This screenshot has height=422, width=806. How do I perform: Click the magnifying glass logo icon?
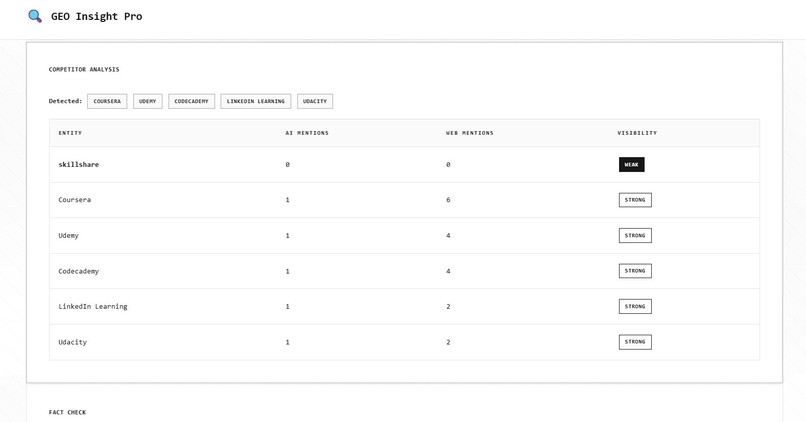click(x=35, y=16)
